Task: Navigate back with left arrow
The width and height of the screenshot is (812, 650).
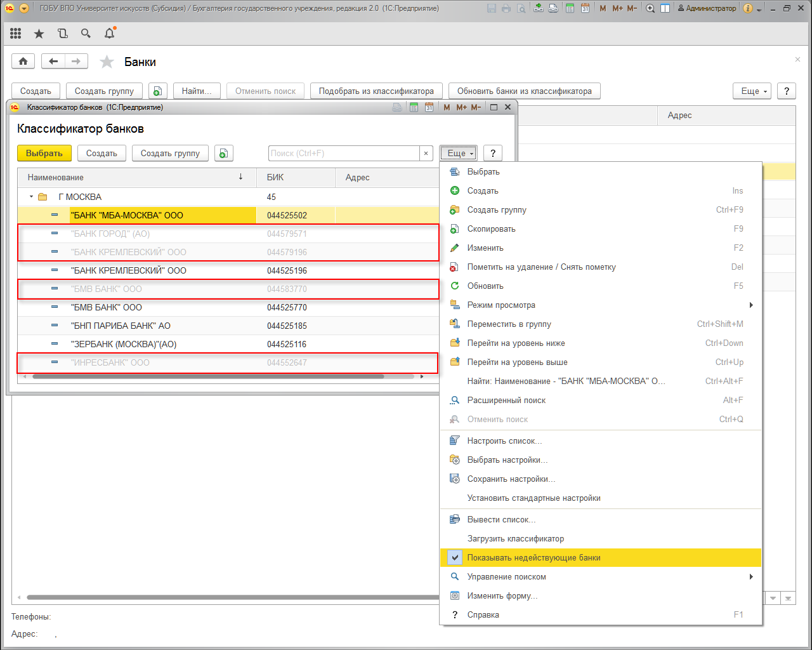Action: click(x=53, y=61)
